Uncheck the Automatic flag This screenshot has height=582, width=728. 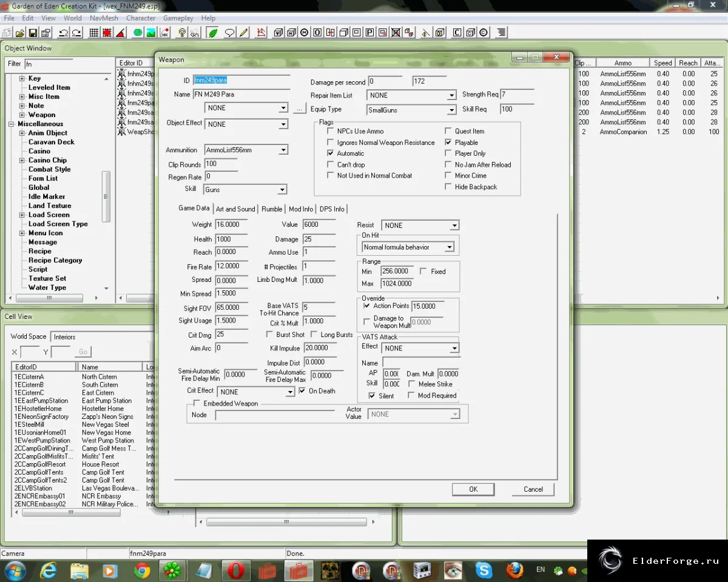pos(331,153)
